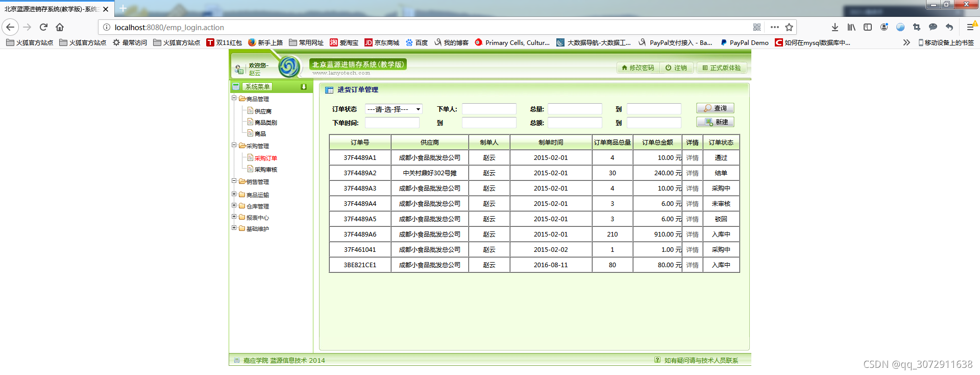Screen dimensions: 980x375
Task: Expand the 商品运输 tree node
Action: (x=234, y=194)
